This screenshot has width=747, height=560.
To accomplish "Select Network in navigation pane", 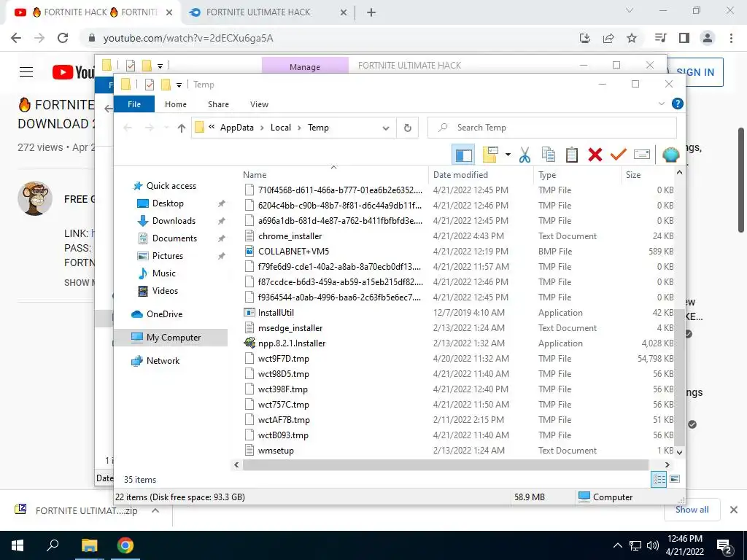I will click(163, 361).
